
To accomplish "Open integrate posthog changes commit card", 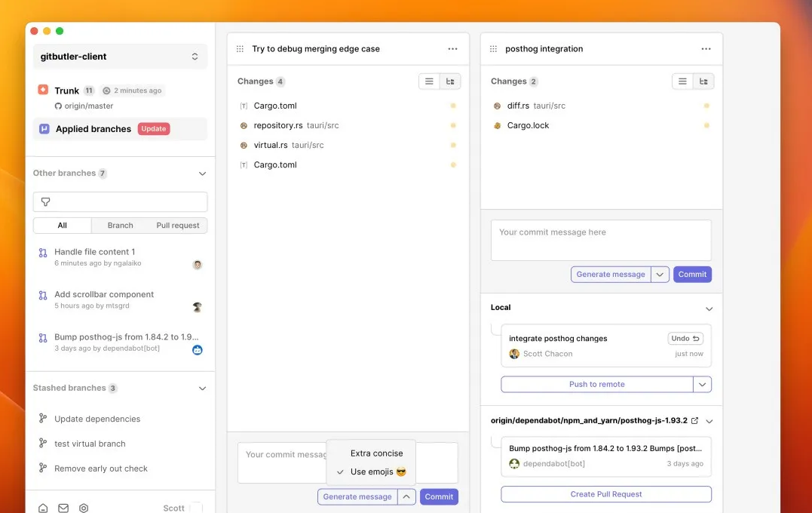I will tap(606, 346).
